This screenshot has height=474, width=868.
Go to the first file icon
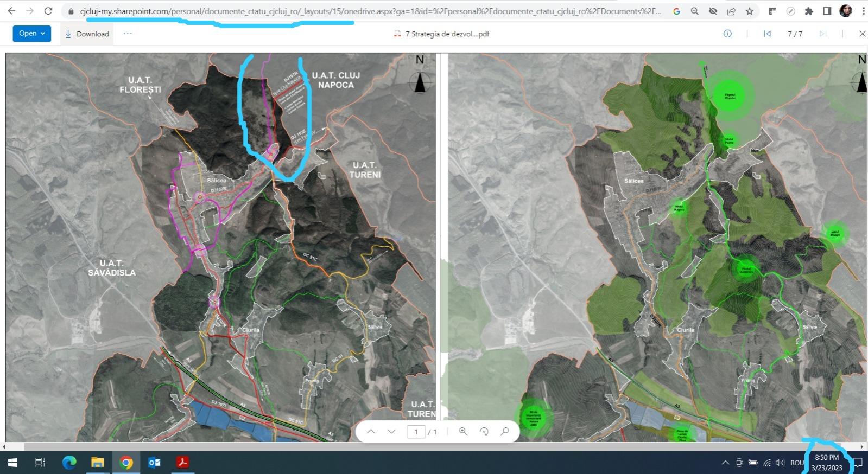(x=767, y=34)
